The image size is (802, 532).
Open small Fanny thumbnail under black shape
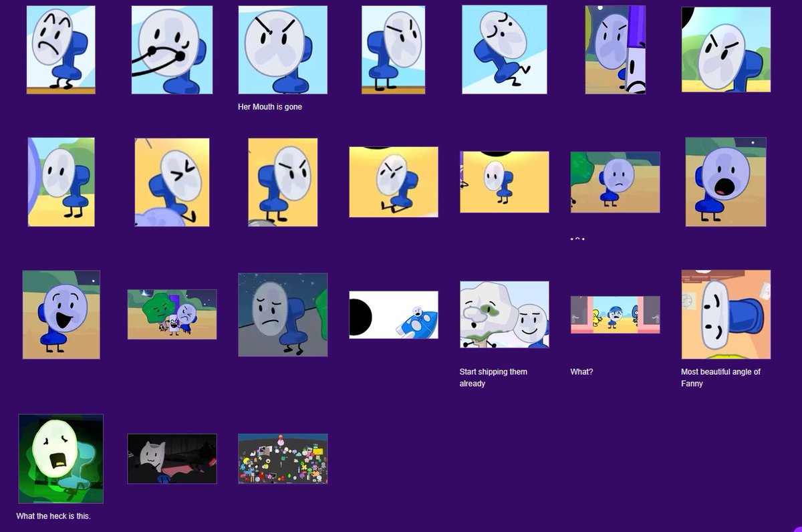(505, 182)
